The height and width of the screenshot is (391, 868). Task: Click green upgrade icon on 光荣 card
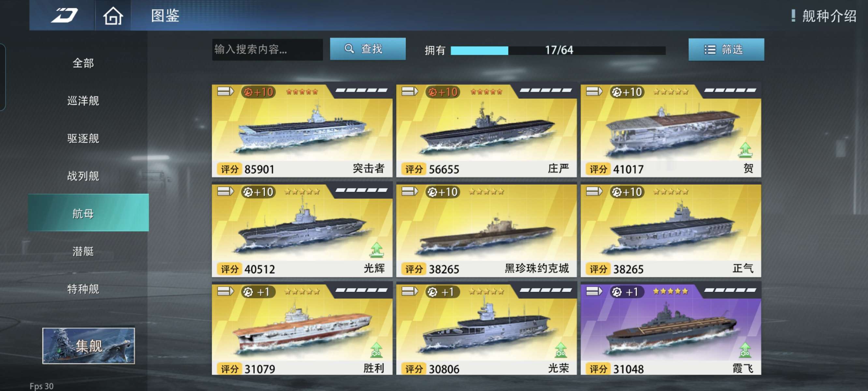[x=561, y=350]
